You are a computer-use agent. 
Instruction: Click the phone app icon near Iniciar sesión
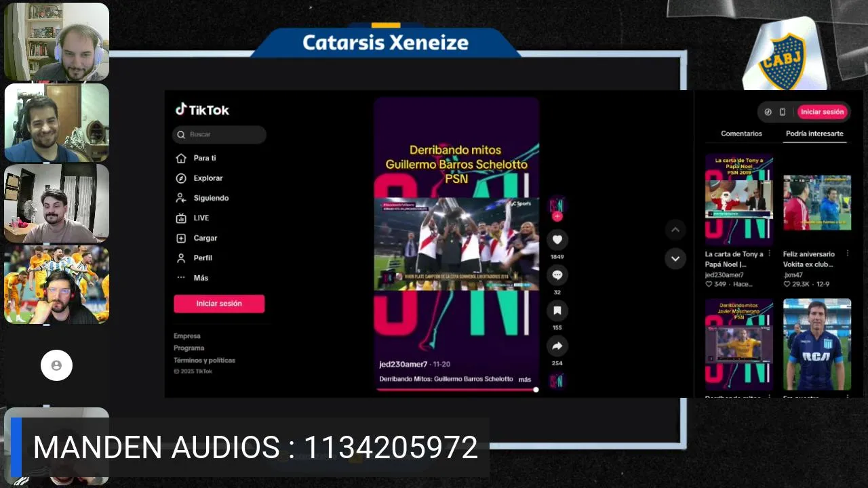click(783, 113)
